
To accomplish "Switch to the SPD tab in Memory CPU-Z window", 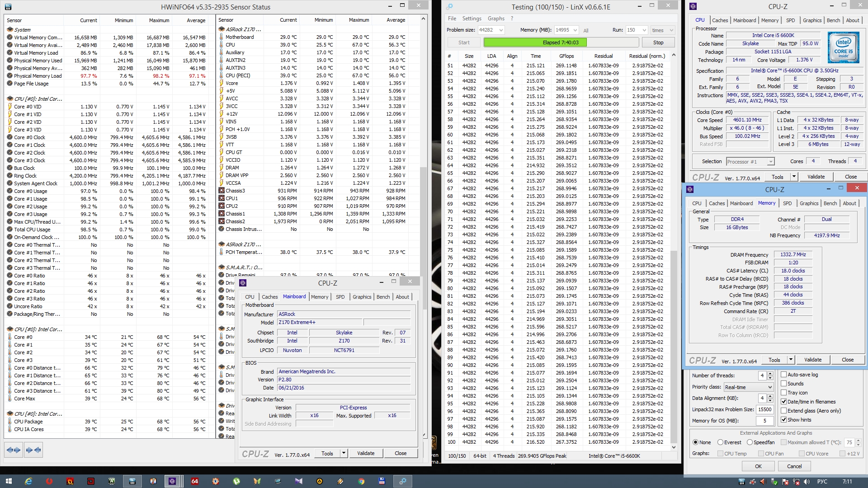I will pos(787,203).
